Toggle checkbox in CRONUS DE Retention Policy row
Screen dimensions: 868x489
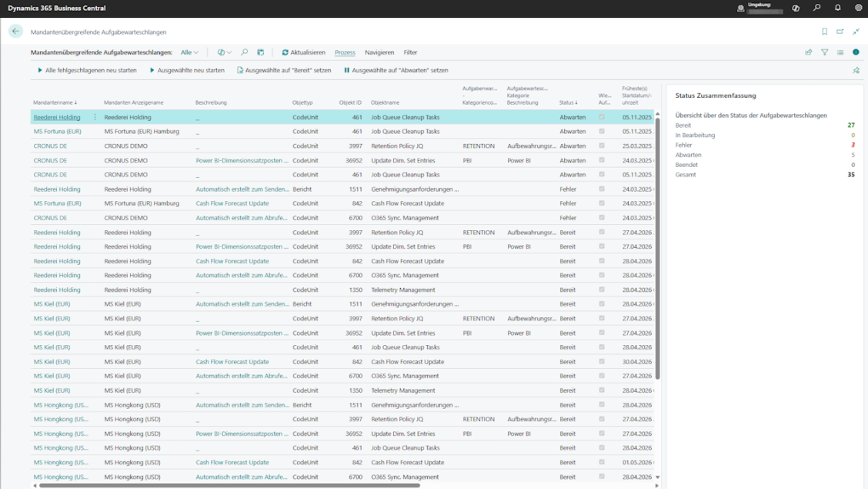tap(602, 146)
